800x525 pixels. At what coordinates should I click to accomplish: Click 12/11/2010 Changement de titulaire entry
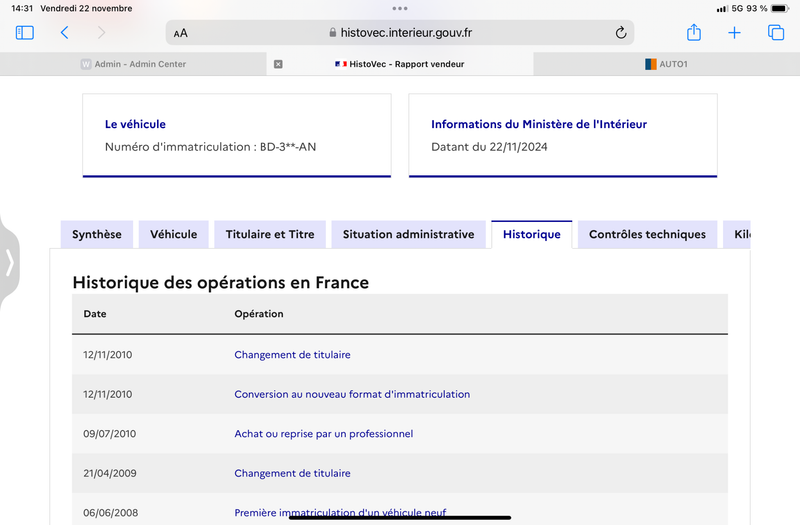pos(292,355)
